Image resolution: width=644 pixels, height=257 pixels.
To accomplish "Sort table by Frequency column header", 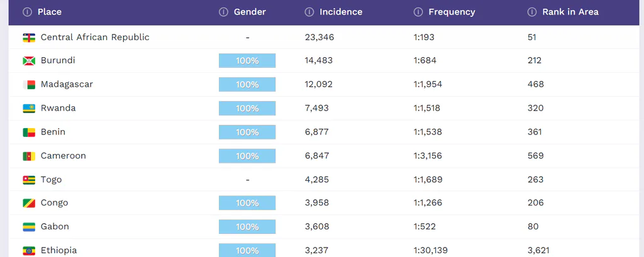I will (x=452, y=12).
